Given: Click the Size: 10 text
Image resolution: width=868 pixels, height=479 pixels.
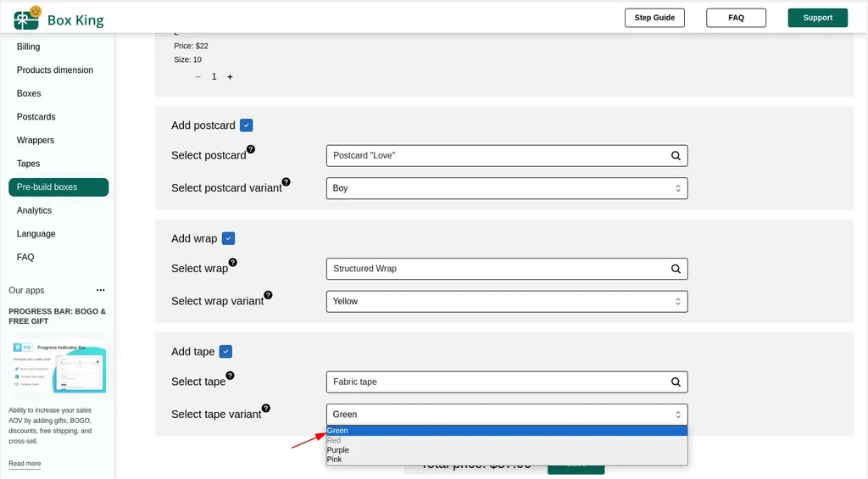Looking at the screenshot, I should (187, 59).
